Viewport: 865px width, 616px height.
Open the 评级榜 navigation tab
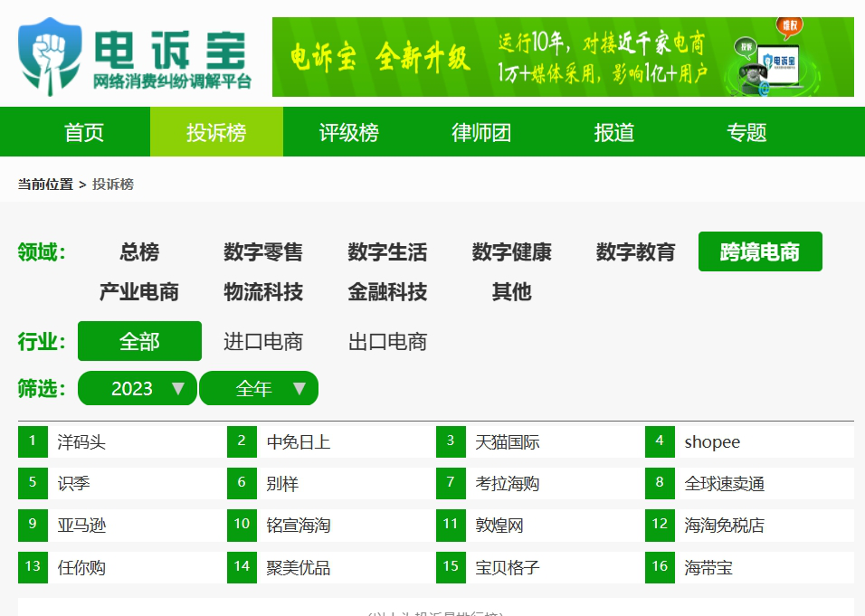[x=348, y=132]
